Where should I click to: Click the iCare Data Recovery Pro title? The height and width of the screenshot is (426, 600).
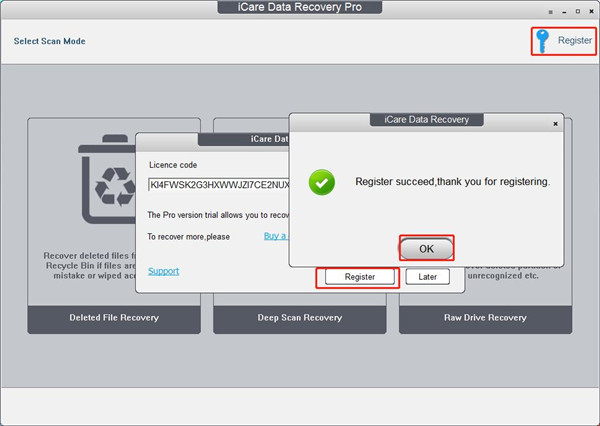[300, 7]
